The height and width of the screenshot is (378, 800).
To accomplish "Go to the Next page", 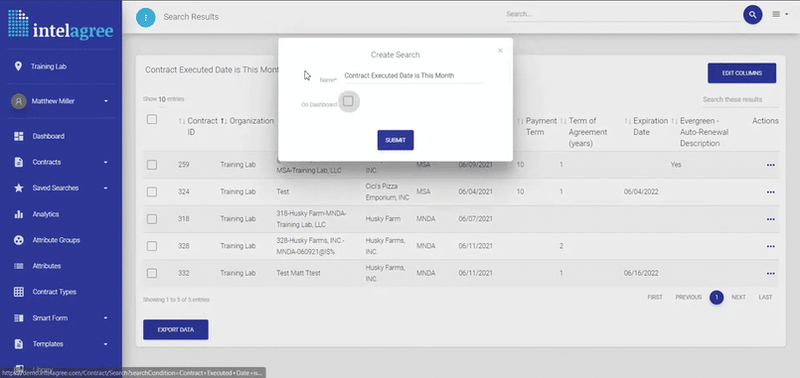I will (x=738, y=297).
